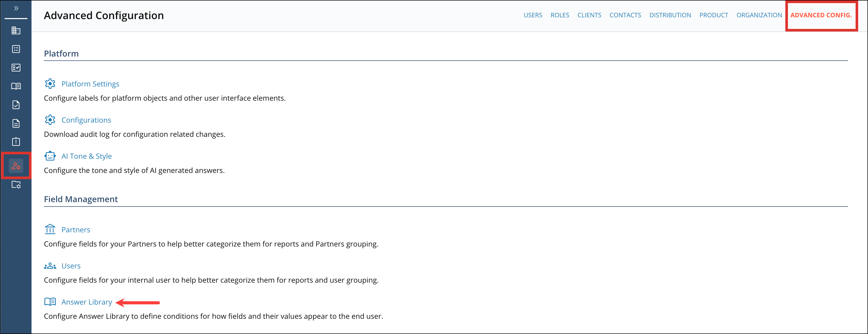This screenshot has height=334, width=868.
Task: Select the company/organization icon in the sidebar
Action: tap(16, 31)
